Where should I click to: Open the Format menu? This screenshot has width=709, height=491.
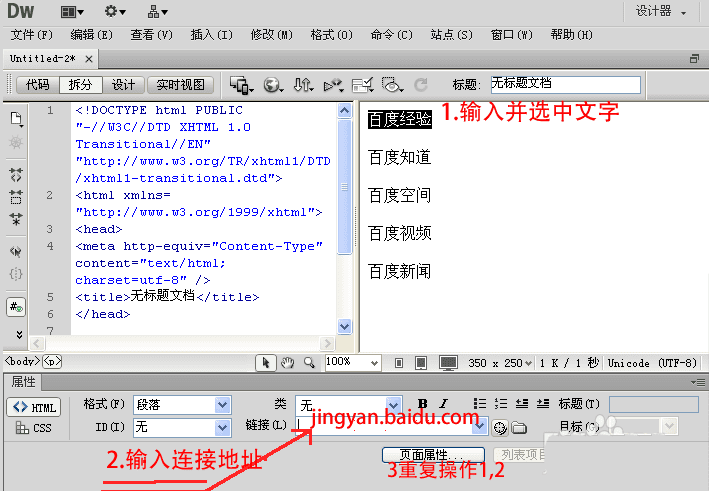[331, 35]
